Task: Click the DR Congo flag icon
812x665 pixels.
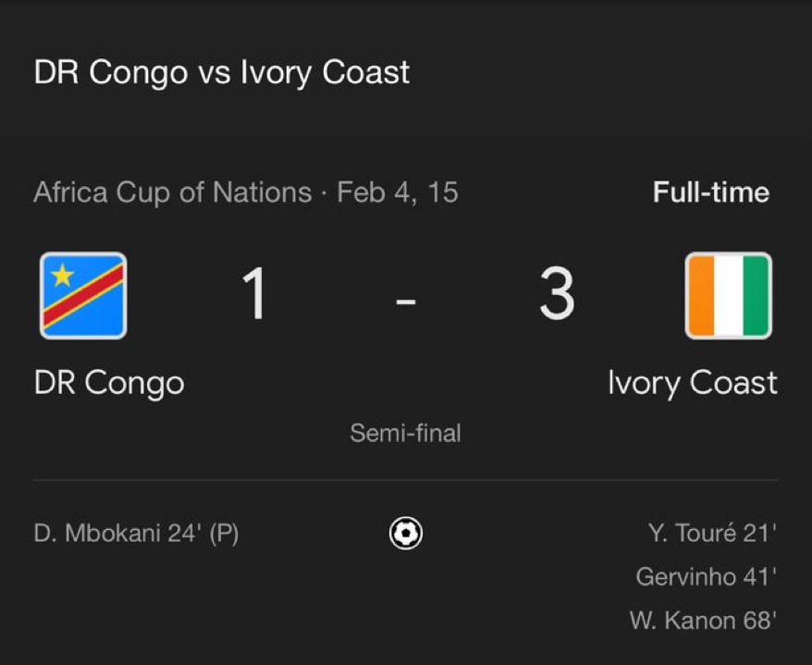Action: [x=83, y=296]
